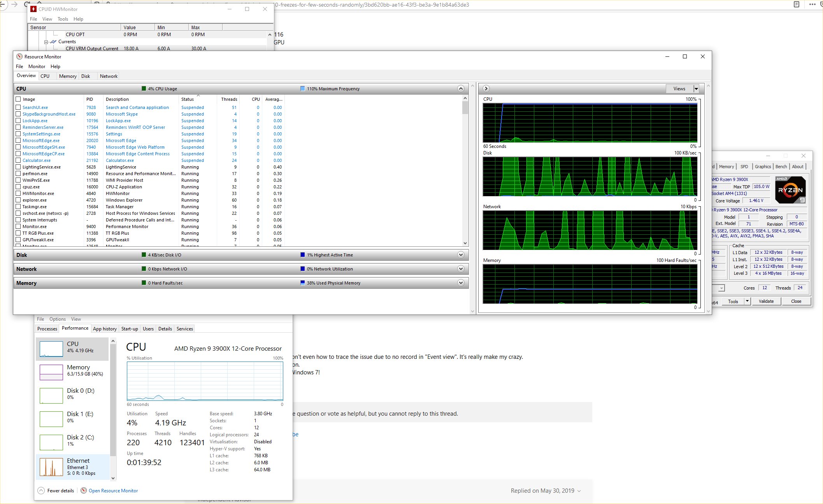Click the green Hard Faults/sec legend square
Viewport: 823px width, 504px height.
tap(144, 283)
